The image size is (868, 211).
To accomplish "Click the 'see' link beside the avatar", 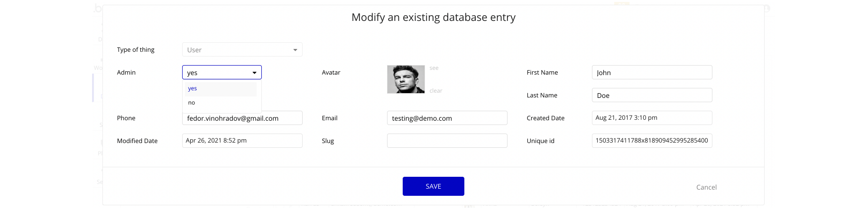I will tap(434, 68).
